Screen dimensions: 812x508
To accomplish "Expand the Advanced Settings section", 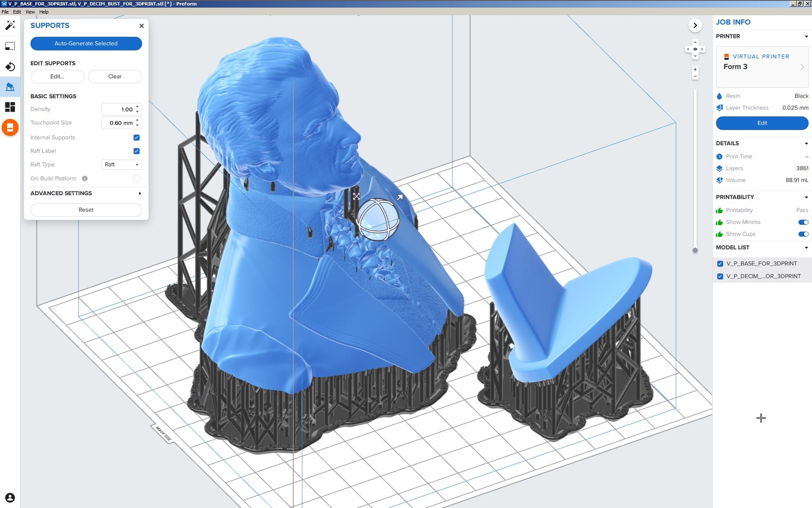I will click(139, 193).
